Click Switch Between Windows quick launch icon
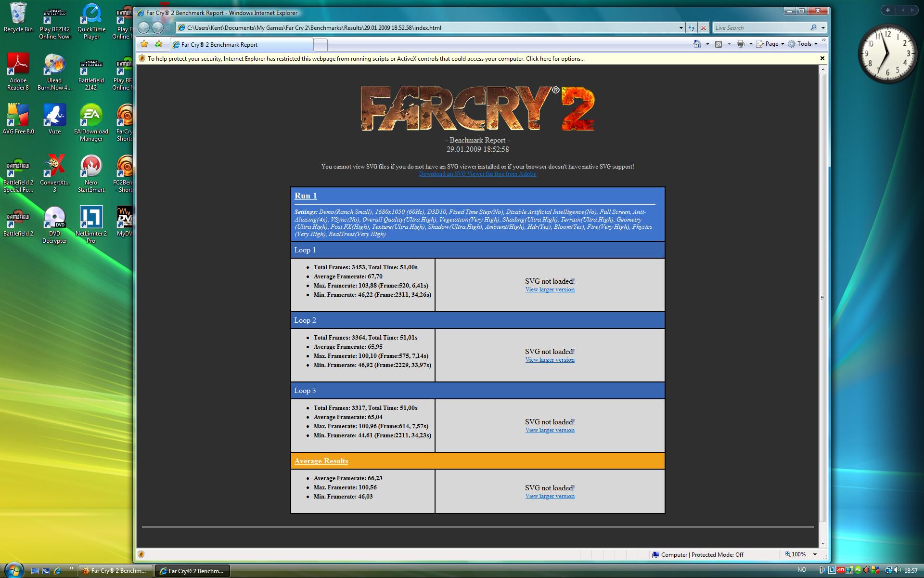The image size is (924, 578). click(x=46, y=571)
